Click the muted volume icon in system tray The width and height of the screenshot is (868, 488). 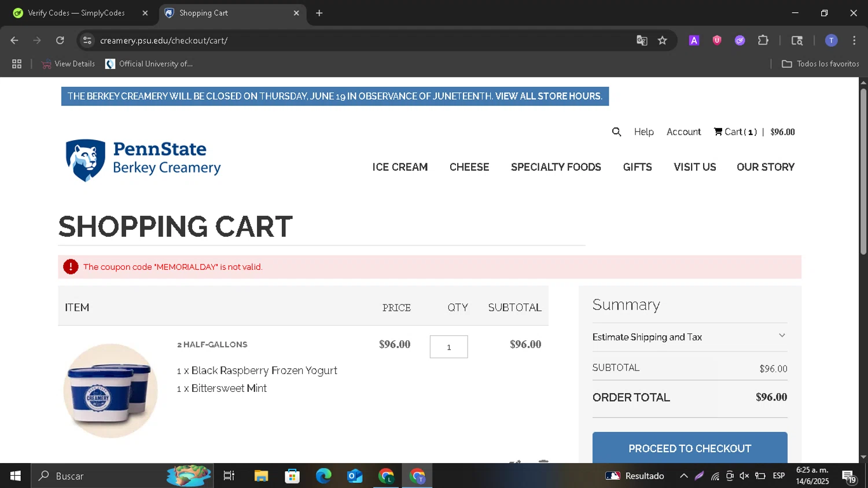(x=744, y=476)
